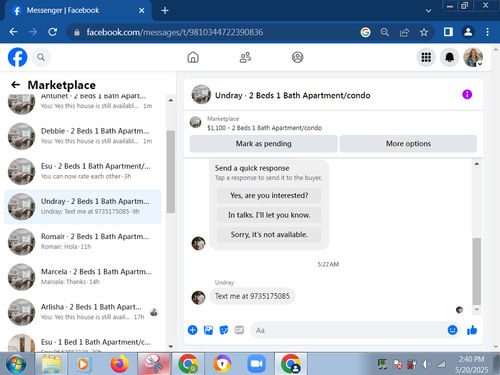Click browser back arrow
500x375 pixels.
(13, 32)
